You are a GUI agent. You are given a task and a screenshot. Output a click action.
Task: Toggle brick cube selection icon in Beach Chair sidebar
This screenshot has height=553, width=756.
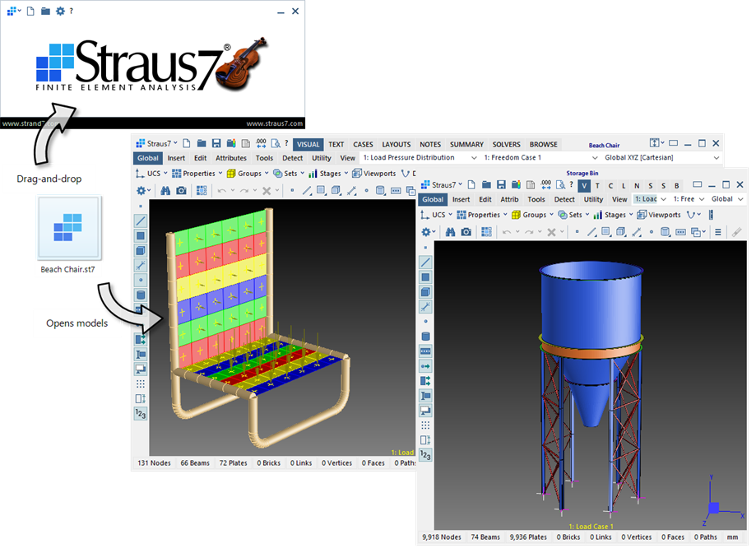141,251
